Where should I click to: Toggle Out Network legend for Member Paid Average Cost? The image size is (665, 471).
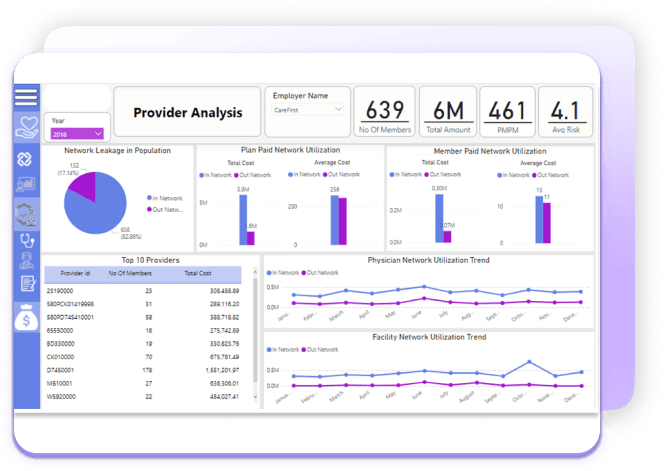pyautogui.click(x=550, y=175)
